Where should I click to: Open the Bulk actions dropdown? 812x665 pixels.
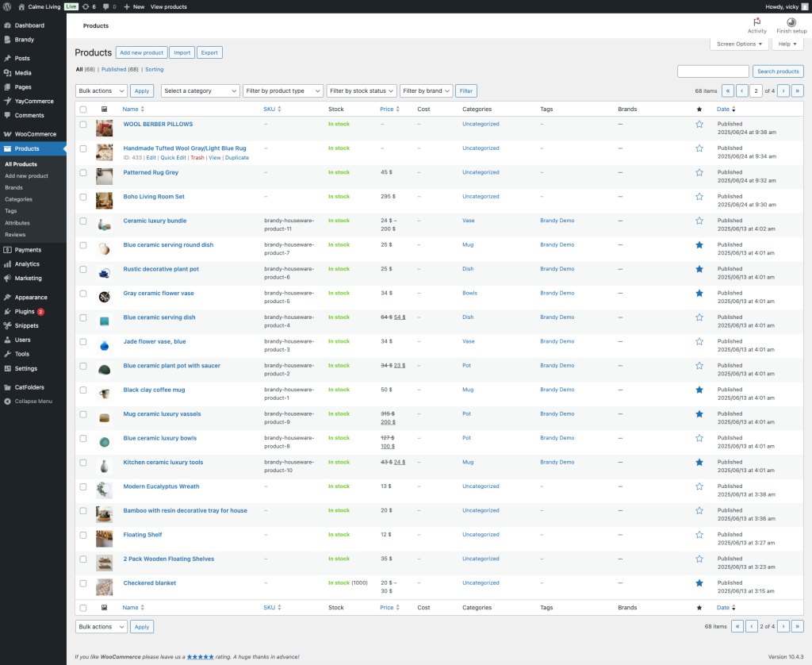tap(100, 90)
